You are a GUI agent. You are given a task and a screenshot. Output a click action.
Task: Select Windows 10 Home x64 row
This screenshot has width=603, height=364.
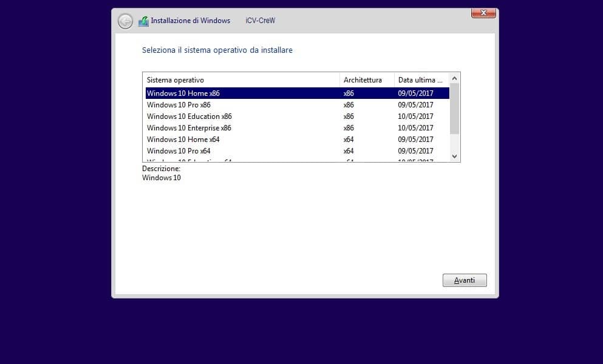298,140
